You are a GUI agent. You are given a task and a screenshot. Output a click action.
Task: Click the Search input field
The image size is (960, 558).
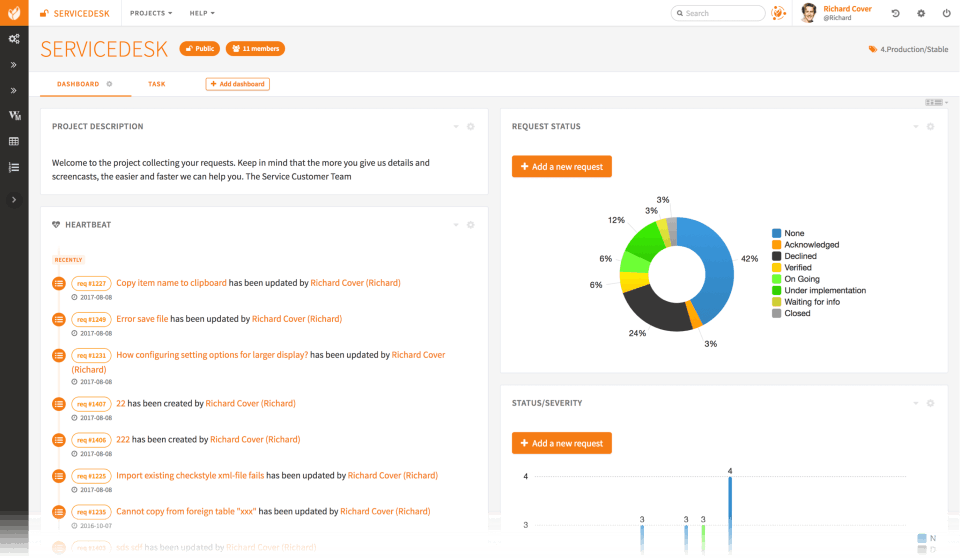pos(718,13)
